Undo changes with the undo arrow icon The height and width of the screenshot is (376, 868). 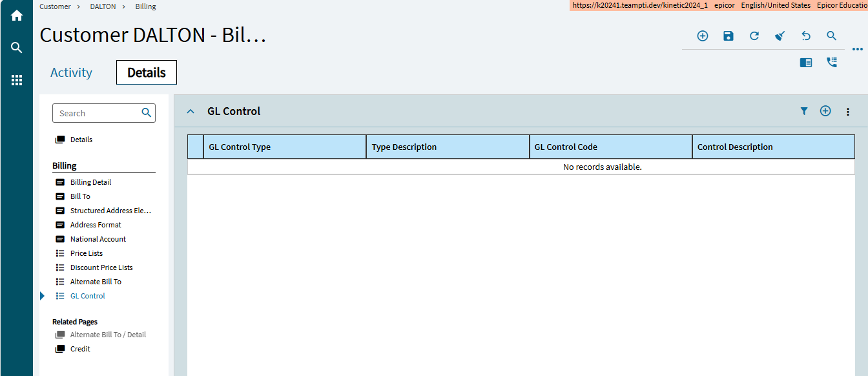(x=806, y=36)
